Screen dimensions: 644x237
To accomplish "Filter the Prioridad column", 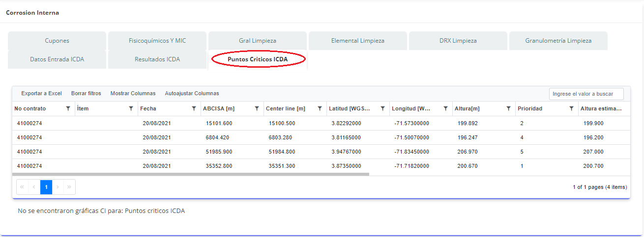I will click(x=571, y=108).
